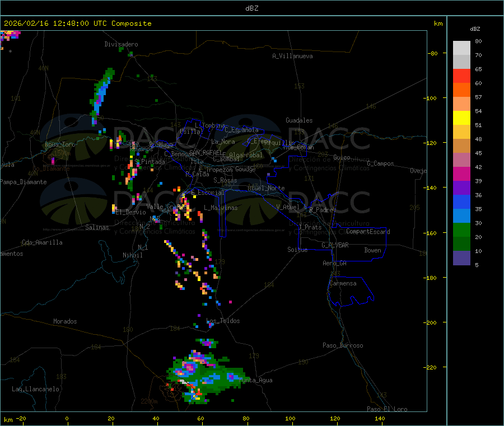Click the Atuel_Norte map label

click(x=266, y=188)
